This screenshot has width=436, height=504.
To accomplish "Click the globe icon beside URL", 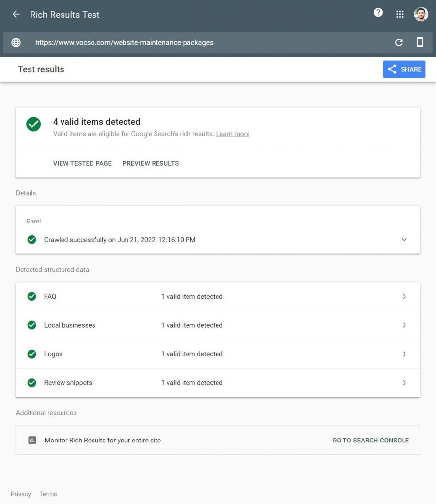I will (16, 43).
